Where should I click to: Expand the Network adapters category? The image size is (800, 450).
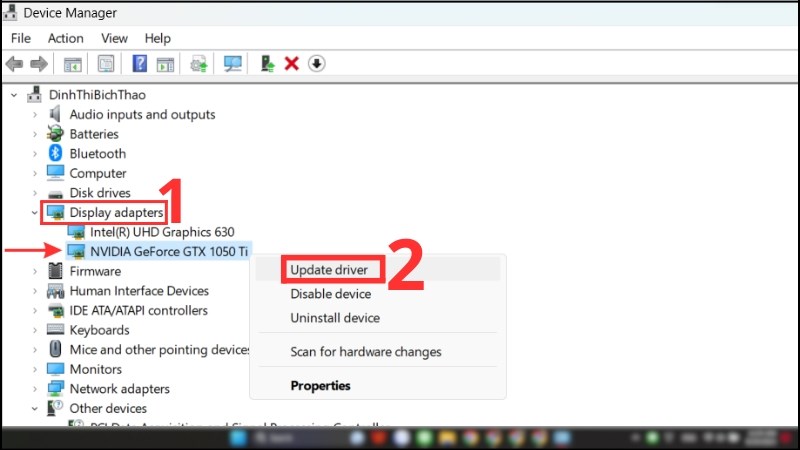point(37,389)
